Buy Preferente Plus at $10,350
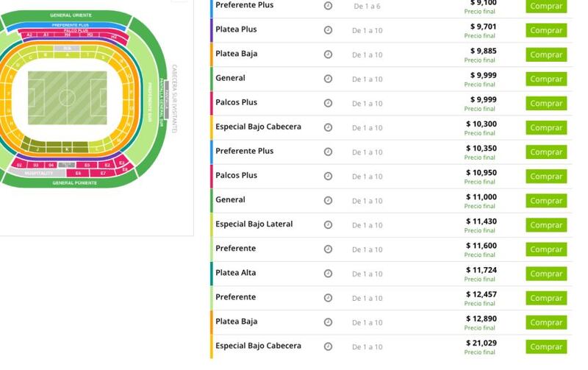This screenshot has height=370, width=588. [546, 152]
